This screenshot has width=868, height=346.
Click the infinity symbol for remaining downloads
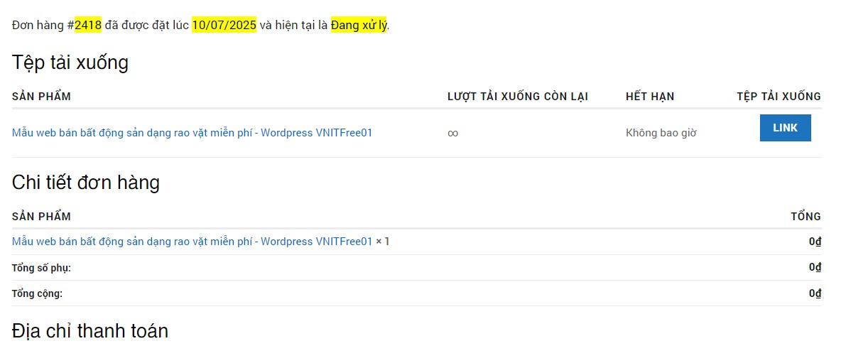tap(452, 133)
